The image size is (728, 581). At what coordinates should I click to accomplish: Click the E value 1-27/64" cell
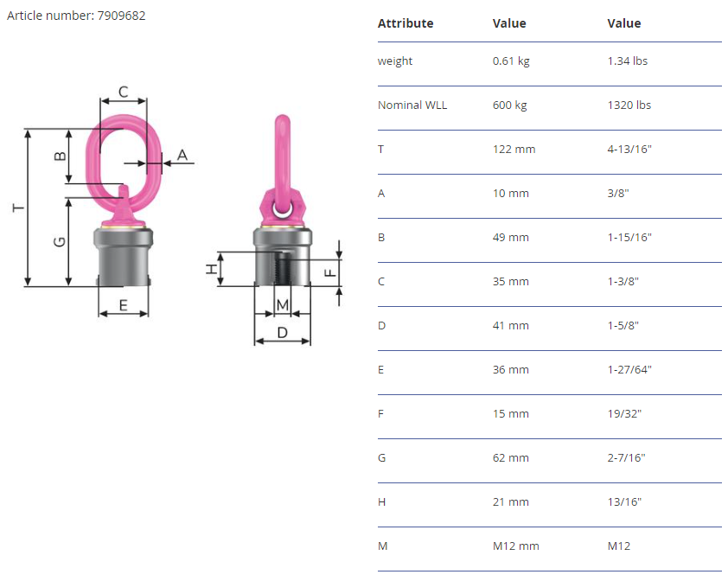[x=629, y=370]
